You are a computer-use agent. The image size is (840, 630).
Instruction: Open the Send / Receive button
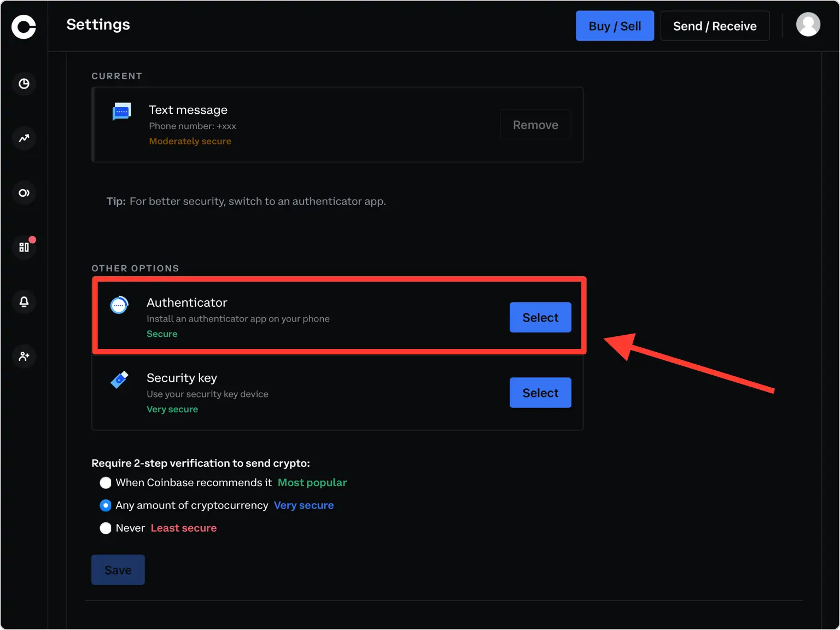pos(714,26)
